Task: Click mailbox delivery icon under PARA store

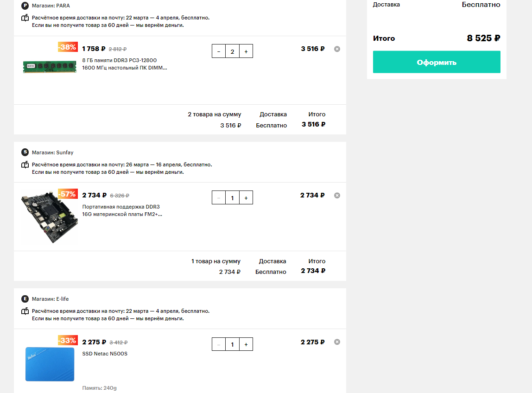Action: coord(25,18)
